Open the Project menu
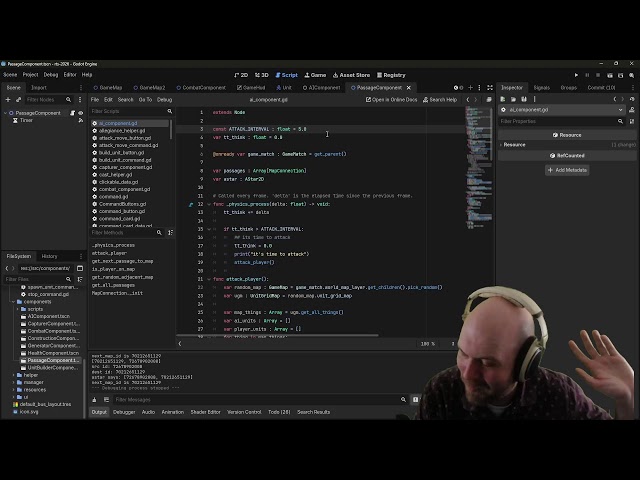 [x=30, y=75]
